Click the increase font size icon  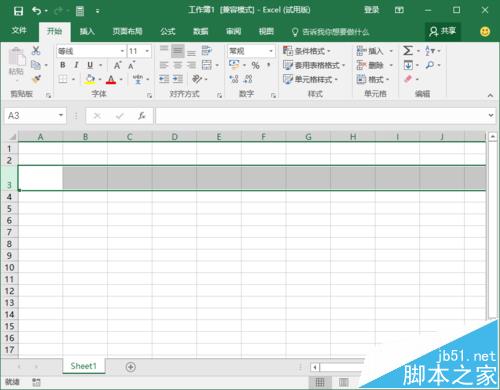coord(117,65)
